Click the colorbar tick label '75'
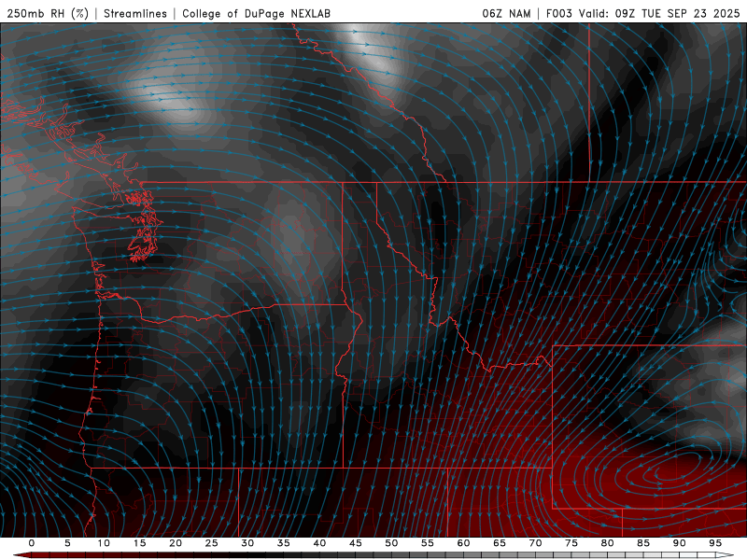The image size is (747, 560). pos(571,543)
